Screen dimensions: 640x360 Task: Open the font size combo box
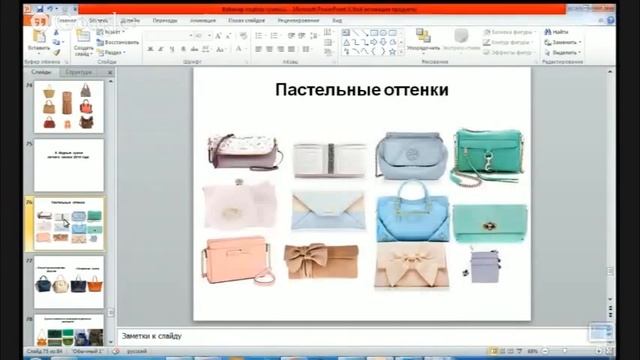point(203,36)
